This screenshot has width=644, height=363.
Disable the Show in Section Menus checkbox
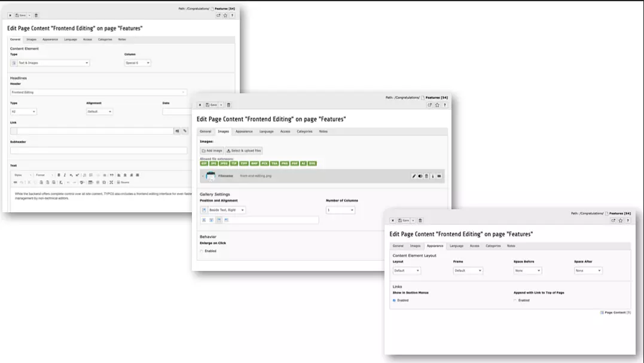(x=394, y=300)
